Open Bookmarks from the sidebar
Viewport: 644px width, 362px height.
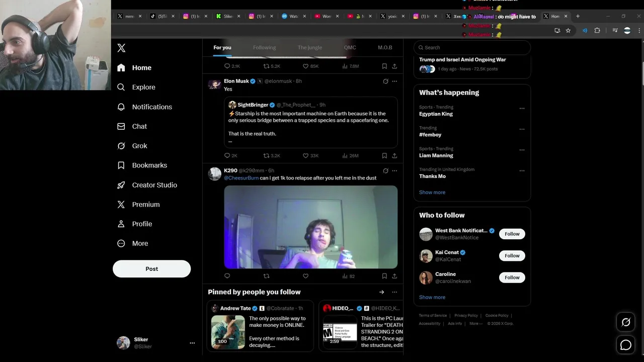[142, 165]
